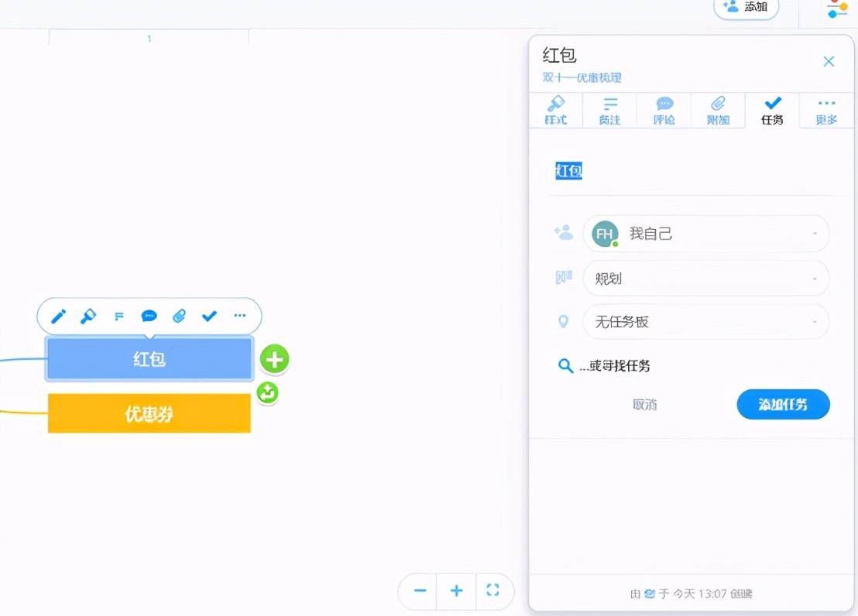This screenshot has width=858, height=616.
Task: Add child node with green plus button
Action: [x=274, y=359]
